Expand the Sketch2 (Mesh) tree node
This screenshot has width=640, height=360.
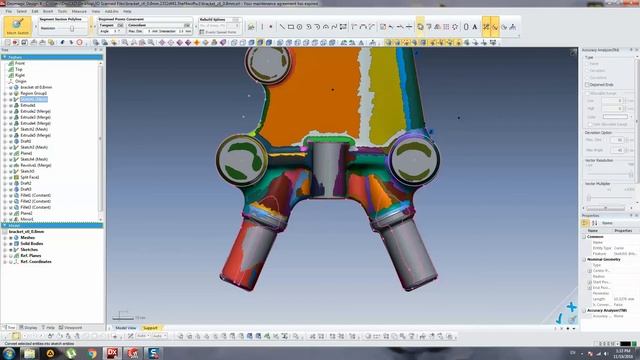(5, 129)
